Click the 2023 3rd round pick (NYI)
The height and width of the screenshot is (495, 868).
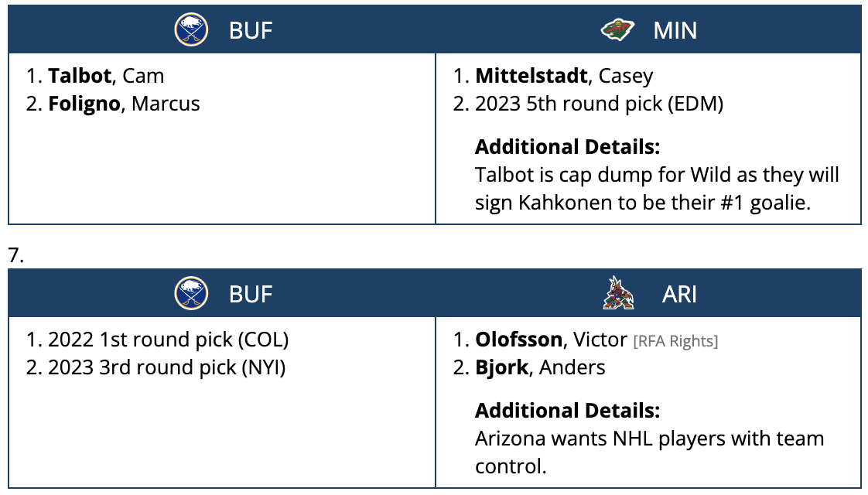[x=166, y=367]
